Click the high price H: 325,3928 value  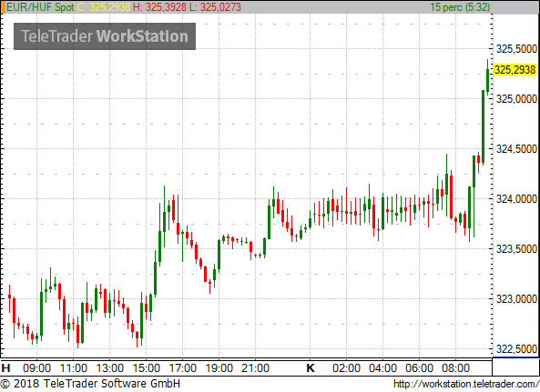[x=159, y=7]
